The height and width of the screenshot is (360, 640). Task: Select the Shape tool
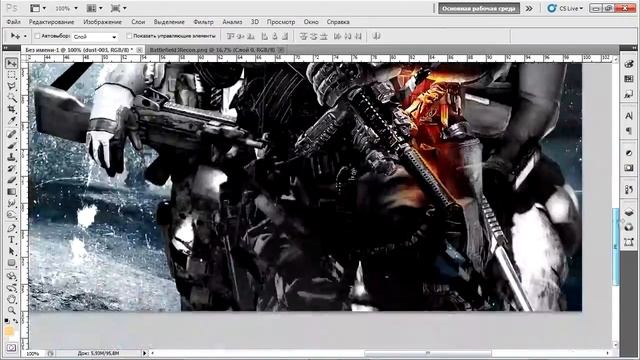11,262
